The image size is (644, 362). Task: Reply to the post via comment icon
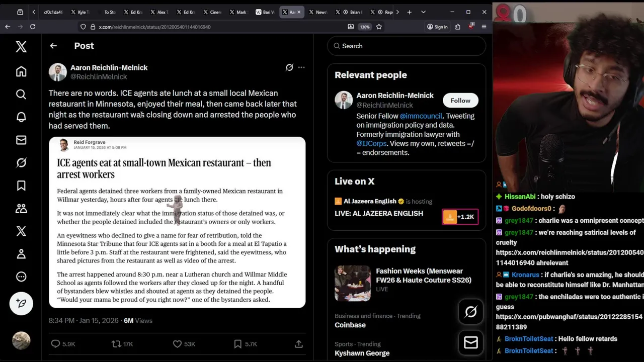coord(55,344)
